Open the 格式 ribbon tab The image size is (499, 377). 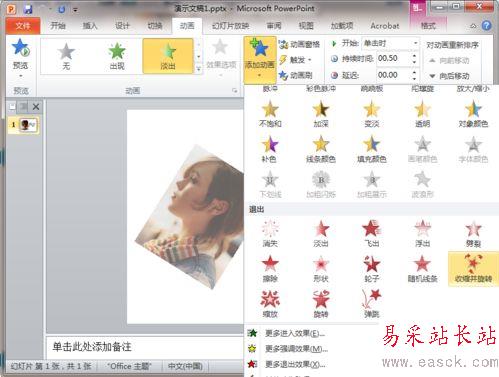pos(428,26)
